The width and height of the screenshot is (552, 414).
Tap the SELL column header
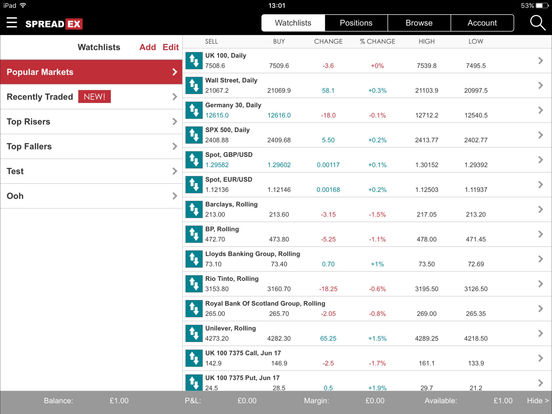coord(211,42)
